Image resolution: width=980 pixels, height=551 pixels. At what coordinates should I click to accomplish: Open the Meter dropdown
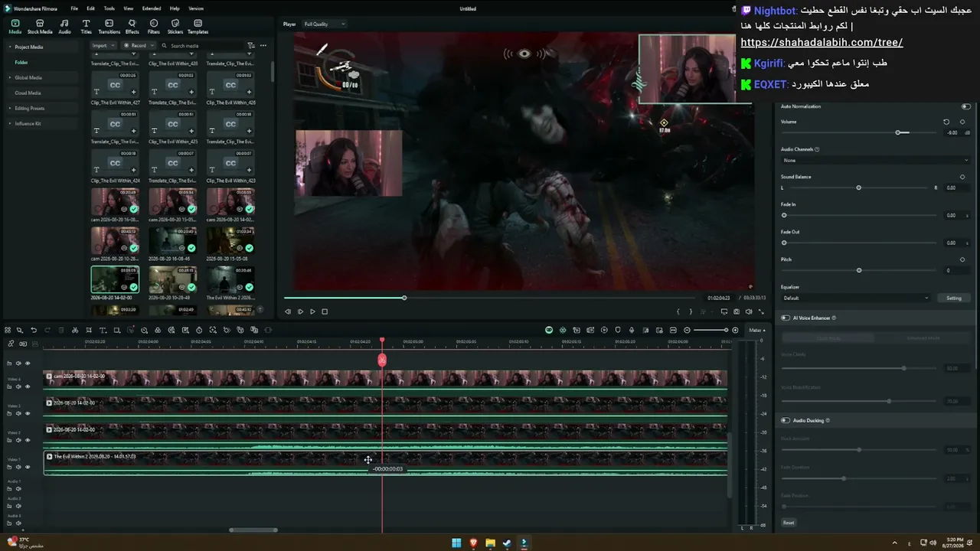(756, 330)
